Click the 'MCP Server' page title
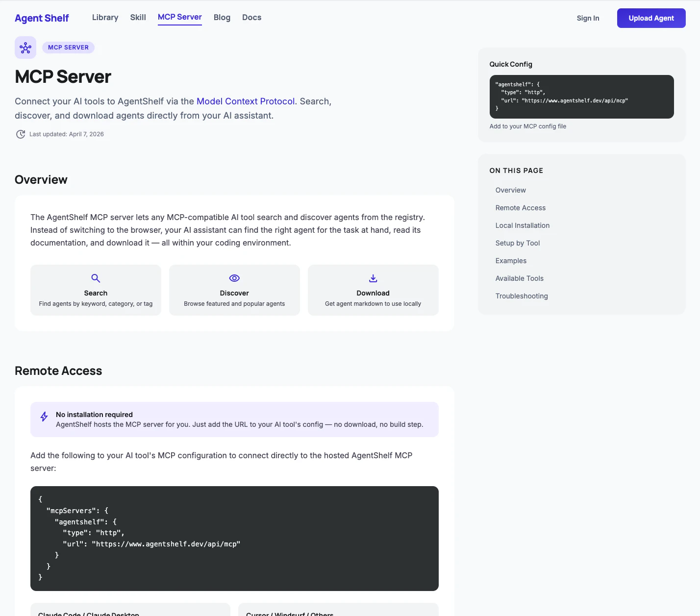The height and width of the screenshot is (616, 700). [x=63, y=77]
